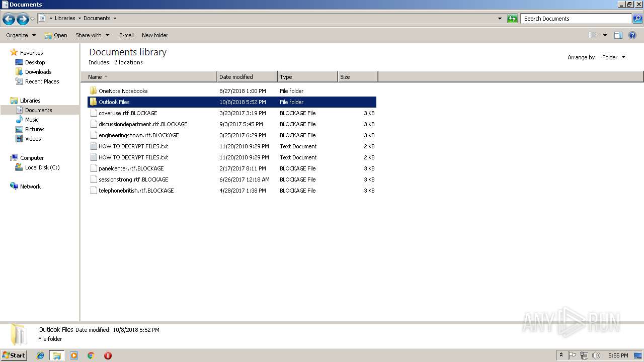Viewport: 644px width, 362px height.
Task: Sort by Name column header
Action: tap(149, 77)
